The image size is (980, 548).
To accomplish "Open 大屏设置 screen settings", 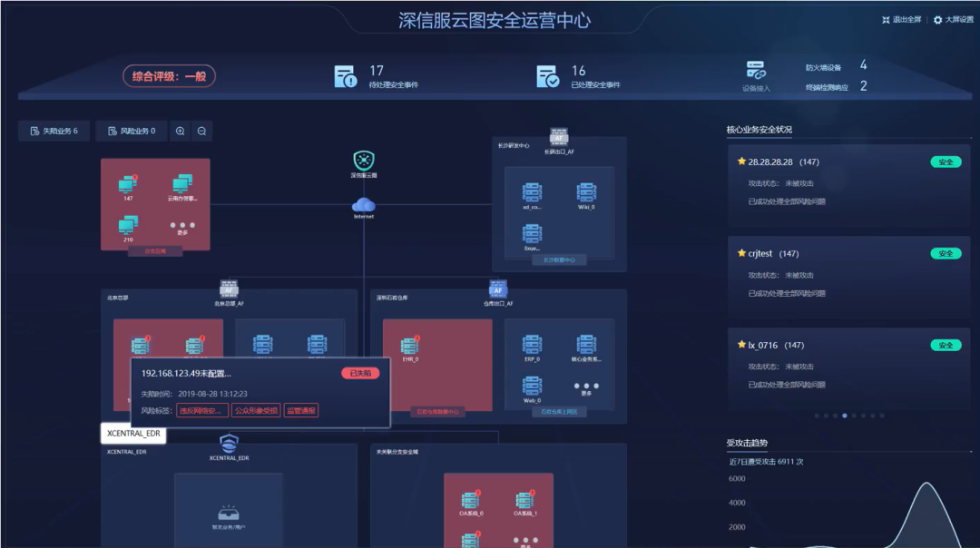I will [x=953, y=20].
